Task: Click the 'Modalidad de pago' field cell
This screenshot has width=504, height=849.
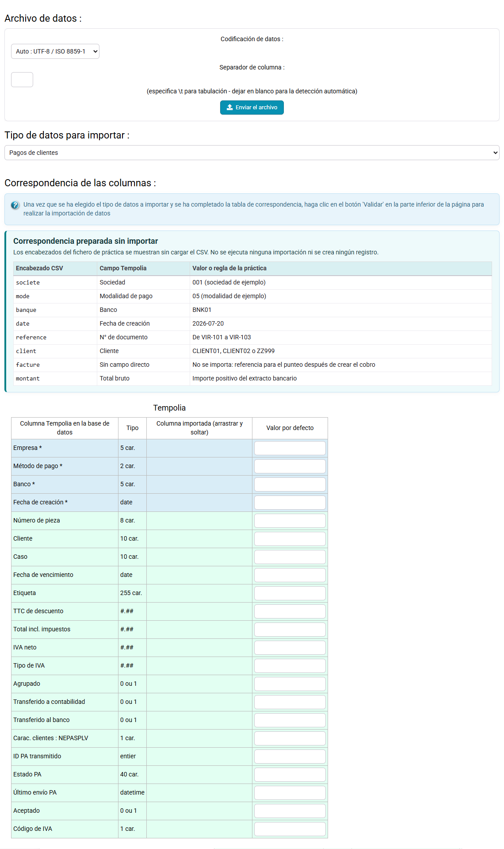Action: (143, 296)
